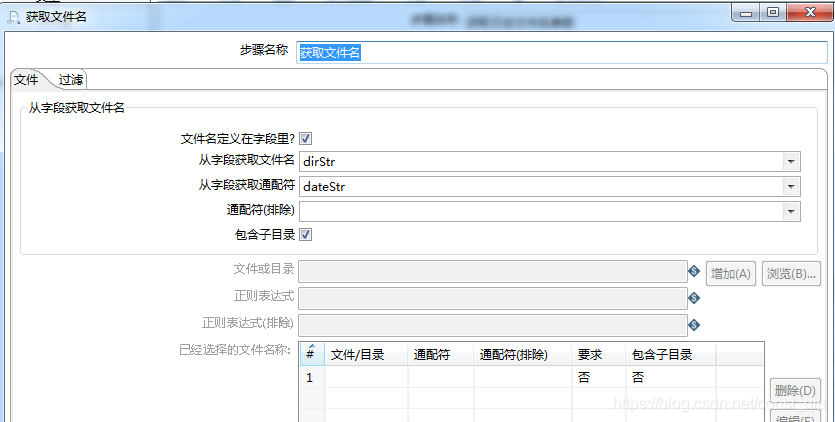Click the 浏览(B)... button

791,274
